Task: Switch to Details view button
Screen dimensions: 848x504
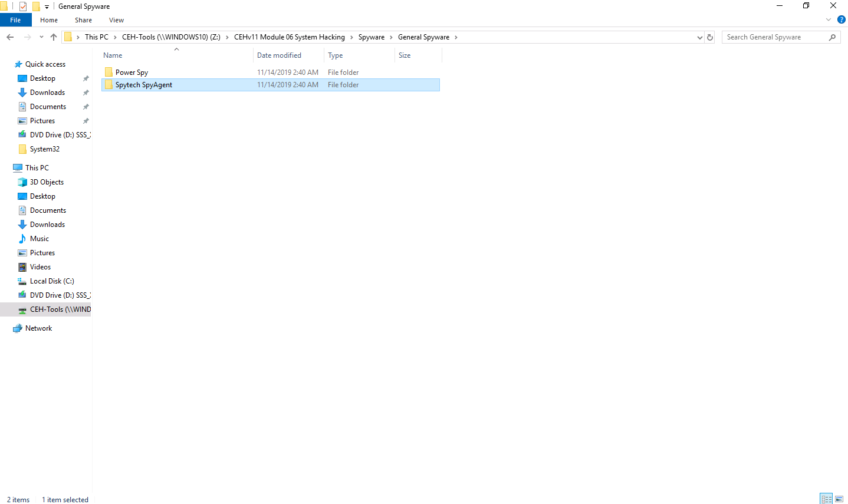Action: (826, 499)
